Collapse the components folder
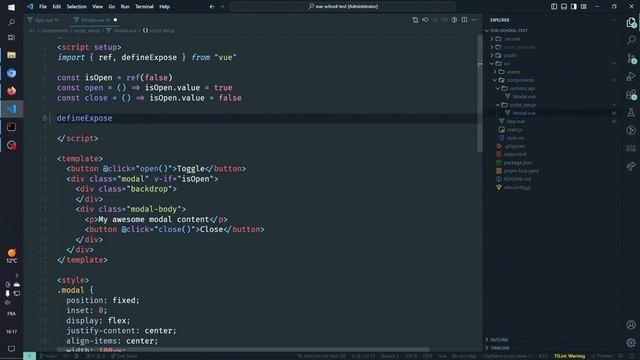Viewport: 640px width, 360px height. (x=520, y=80)
